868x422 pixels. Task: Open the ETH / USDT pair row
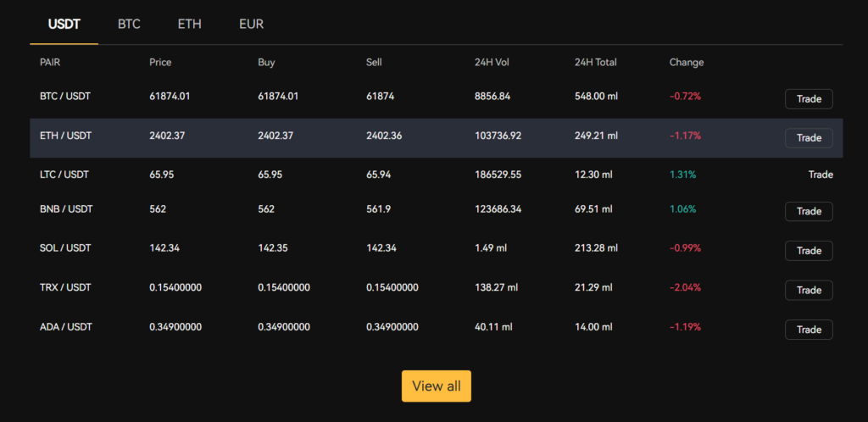click(65, 136)
